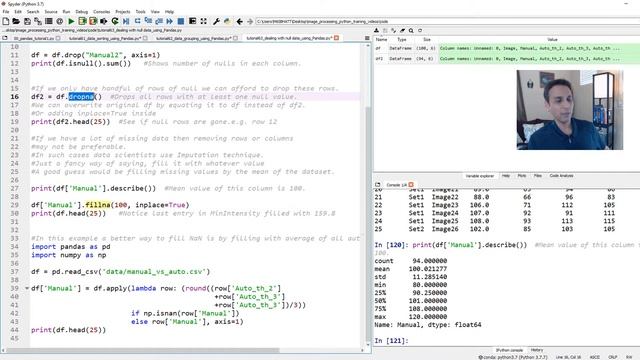Switch to Code Analysis tab
640x360 pixels.
pos(561,176)
